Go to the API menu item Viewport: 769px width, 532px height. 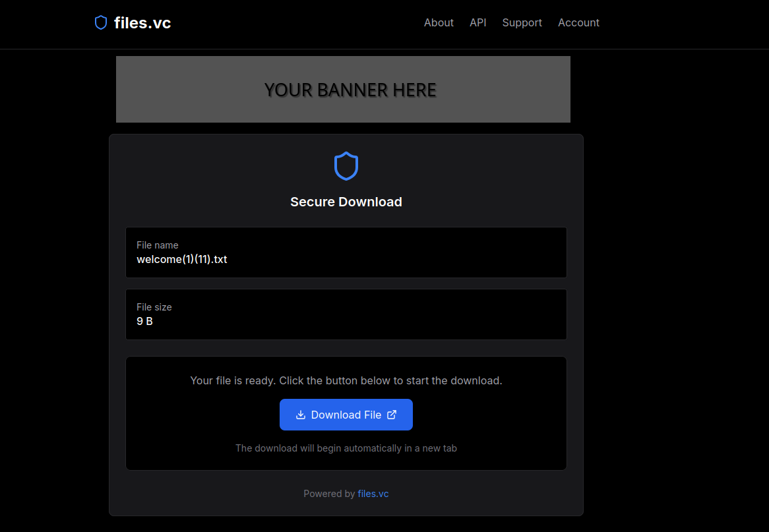(x=478, y=22)
